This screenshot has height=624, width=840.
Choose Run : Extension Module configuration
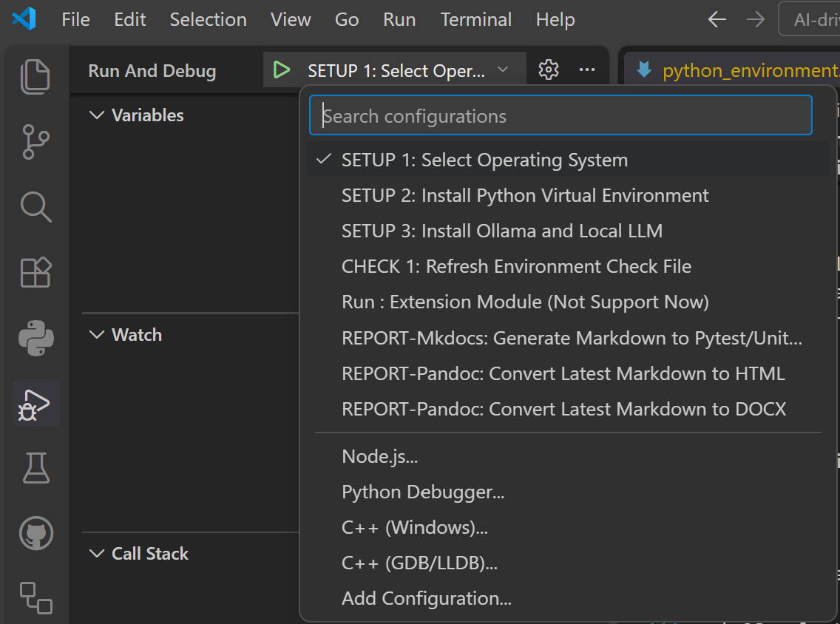[568, 302]
